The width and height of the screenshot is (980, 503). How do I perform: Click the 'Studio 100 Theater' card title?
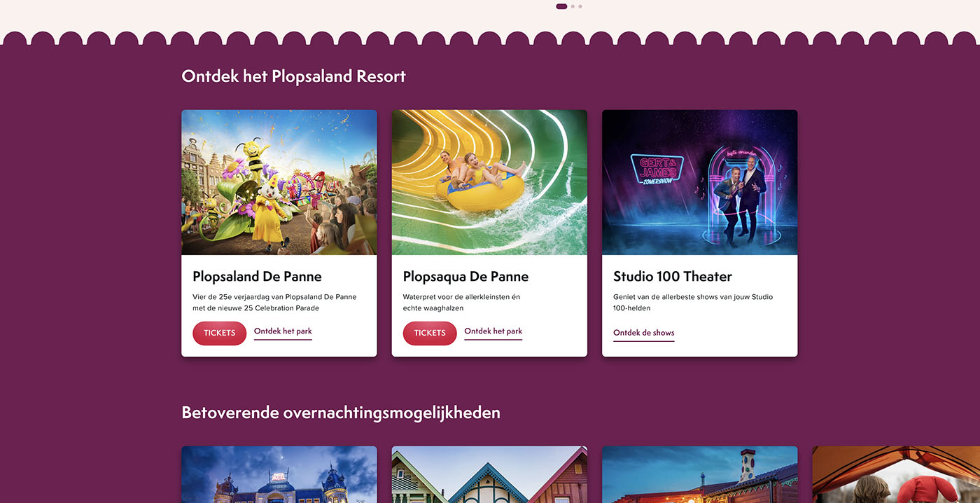(673, 276)
